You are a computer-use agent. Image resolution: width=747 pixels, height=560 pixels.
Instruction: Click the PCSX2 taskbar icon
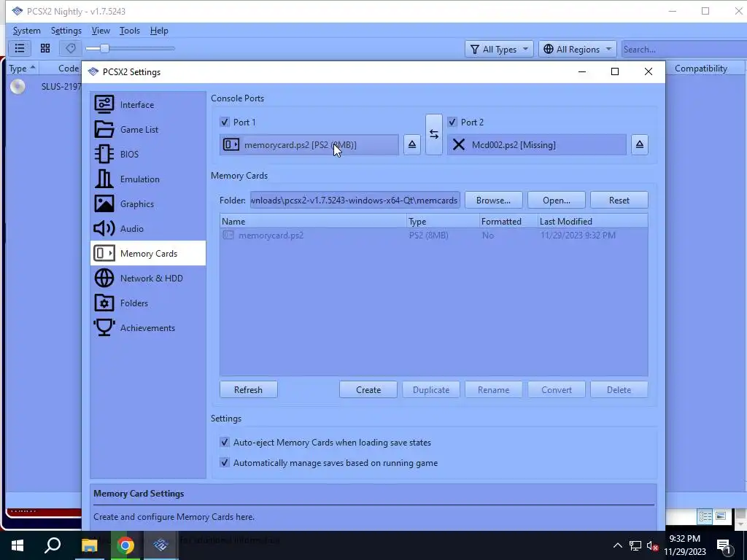click(x=161, y=545)
